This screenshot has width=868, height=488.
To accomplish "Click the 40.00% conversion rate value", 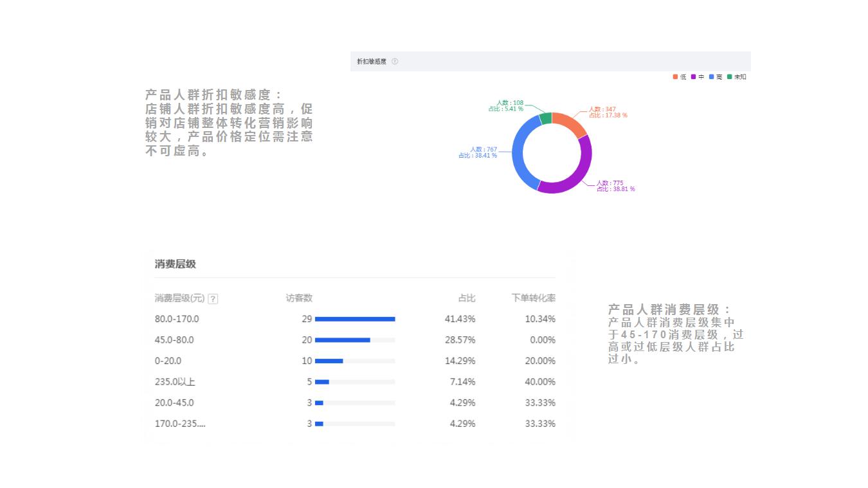I will [539, 382].
